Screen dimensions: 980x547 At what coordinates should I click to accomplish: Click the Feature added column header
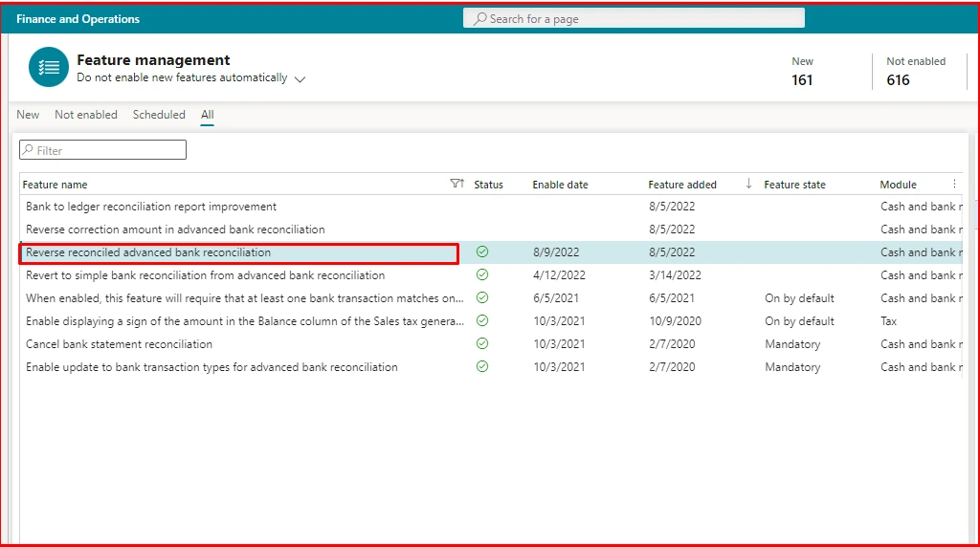681,185
